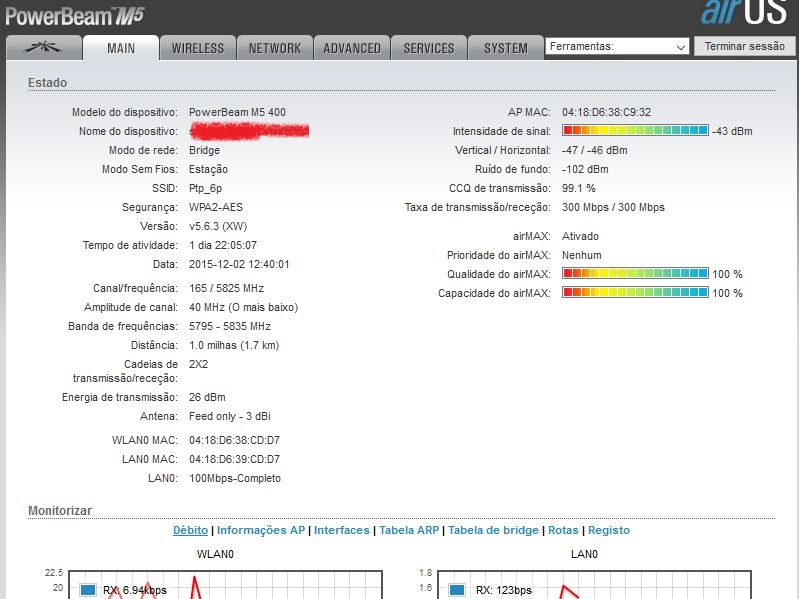Open the WIRELESS tab
The height and width of the screenshot is (599, 799).
198,48
